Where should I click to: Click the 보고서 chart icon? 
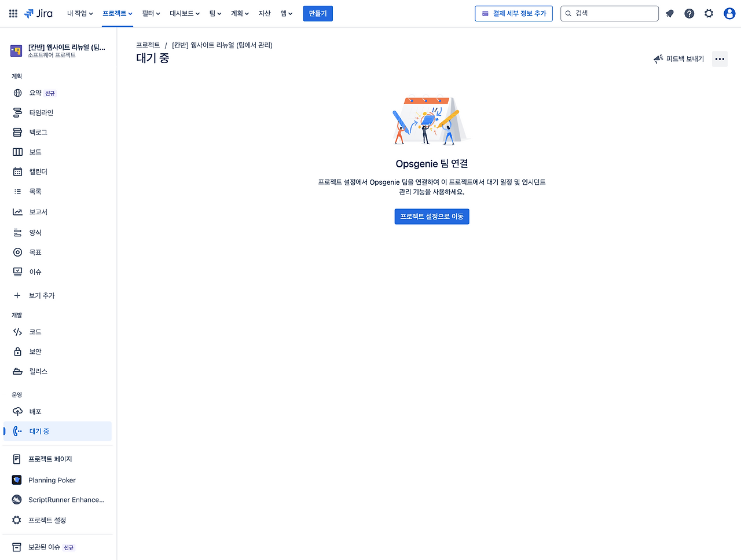coord(17,212)
